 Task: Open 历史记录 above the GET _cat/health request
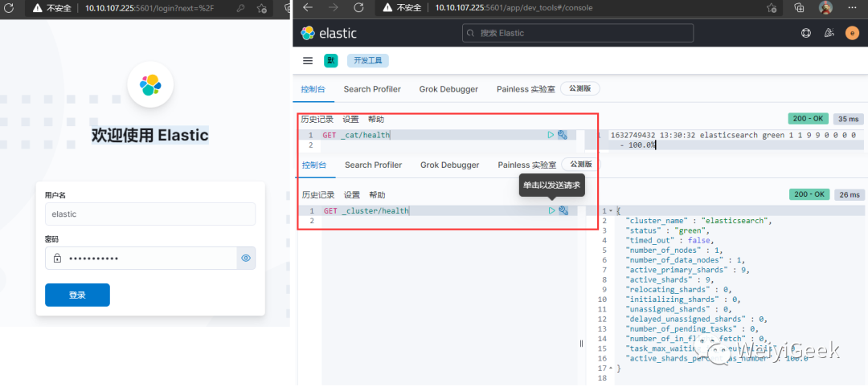coord(317,120)
